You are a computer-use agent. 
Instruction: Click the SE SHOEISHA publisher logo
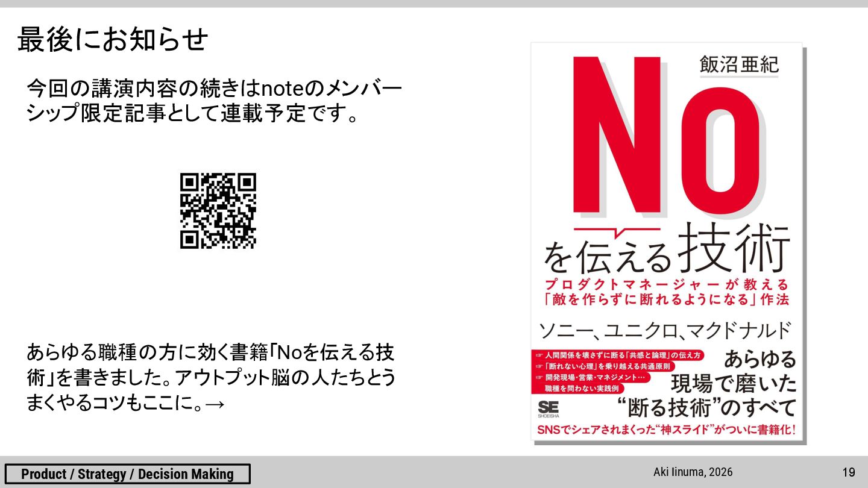point(548,409)
